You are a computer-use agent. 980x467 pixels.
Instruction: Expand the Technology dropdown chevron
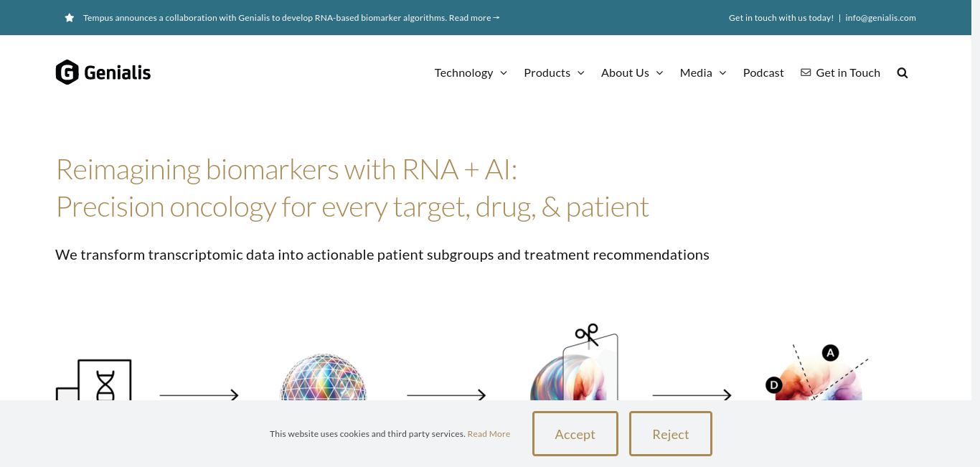[x=504, y=72]
